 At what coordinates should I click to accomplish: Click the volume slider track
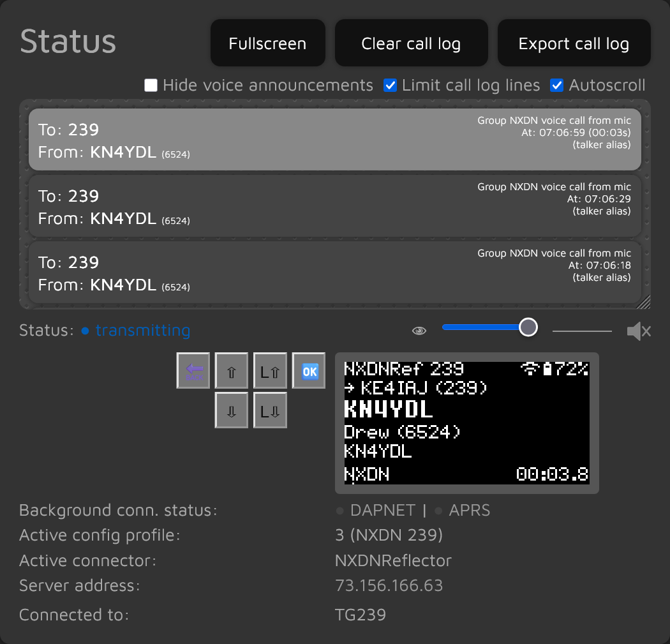tap(581, 331)
